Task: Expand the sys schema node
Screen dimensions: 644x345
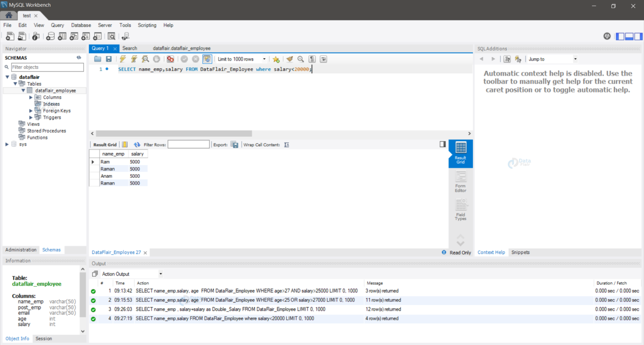Action: 7,144
